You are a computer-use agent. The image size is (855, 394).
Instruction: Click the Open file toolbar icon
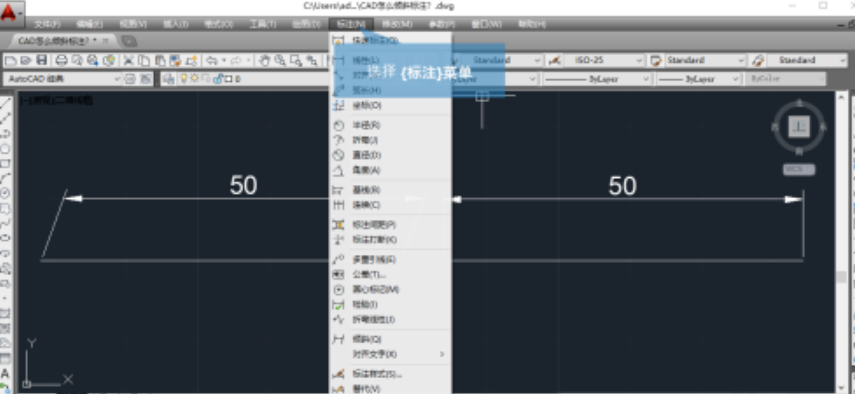26,60
